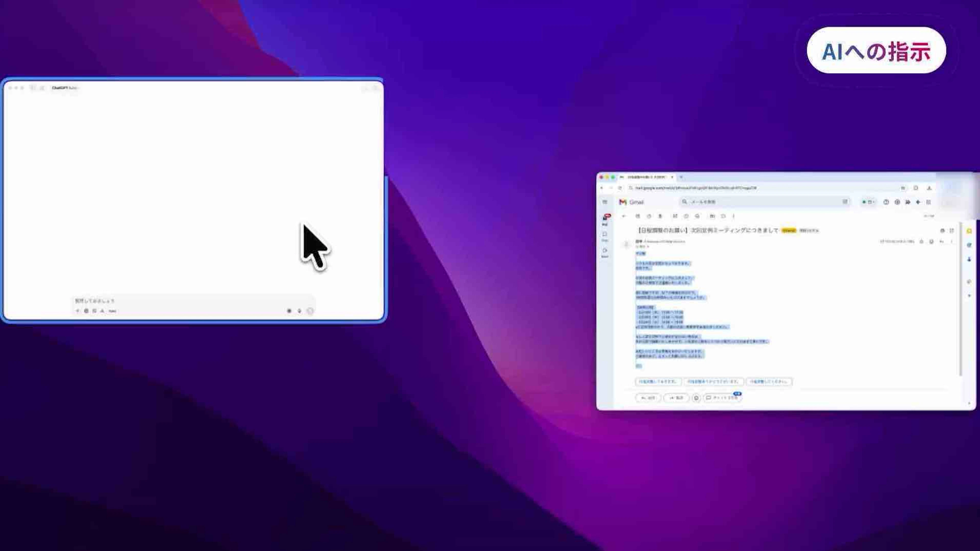
Task: Open the Gmail main menu hamburger
Action: coord(605,202)
